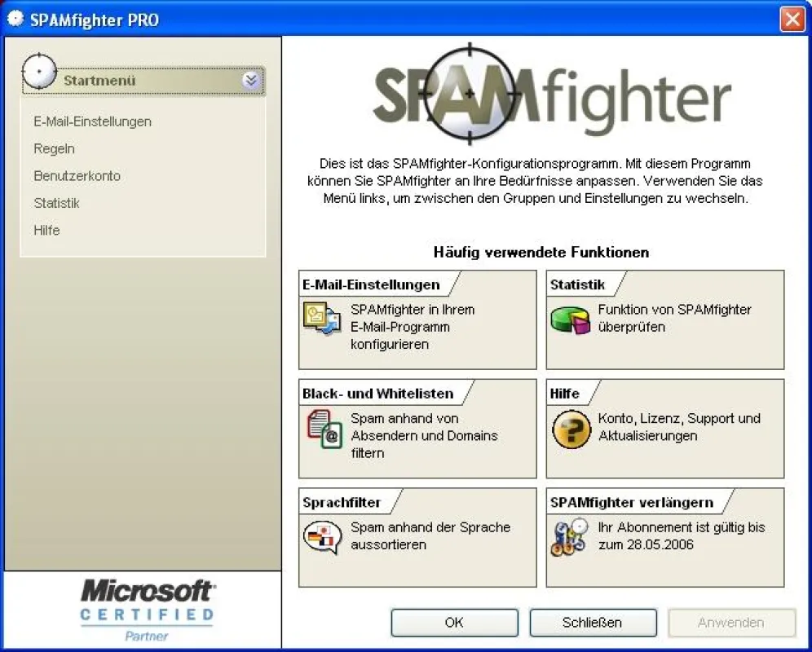Click the Microsoft Certified Partner logo
Viewport: 812px width, 652px height.
[x=147, y=610]
